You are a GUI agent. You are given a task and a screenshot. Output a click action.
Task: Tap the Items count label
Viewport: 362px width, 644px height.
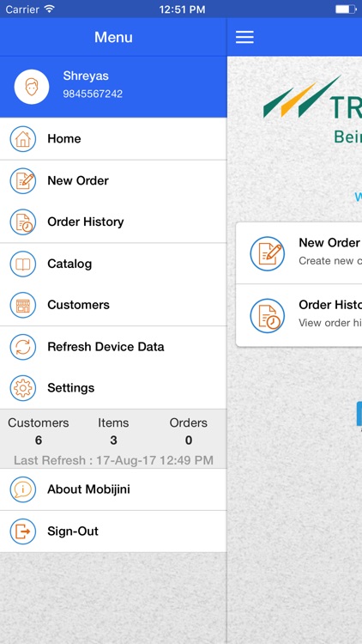[113, 422]
